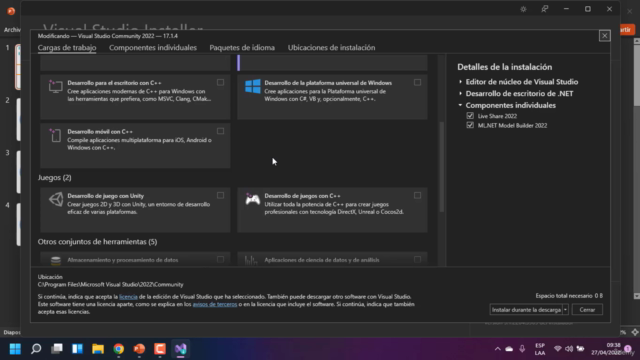Show hidden icons with the tray chevron
The width and height of the screenshot is (640, 360).
(497, 349)
